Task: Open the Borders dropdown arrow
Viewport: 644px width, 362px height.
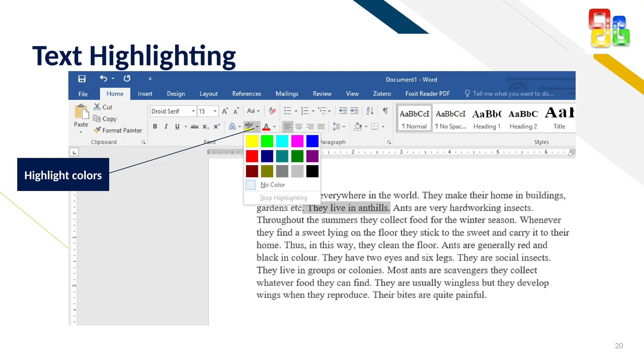Action: pyautogui.click(x=383, y=127)
